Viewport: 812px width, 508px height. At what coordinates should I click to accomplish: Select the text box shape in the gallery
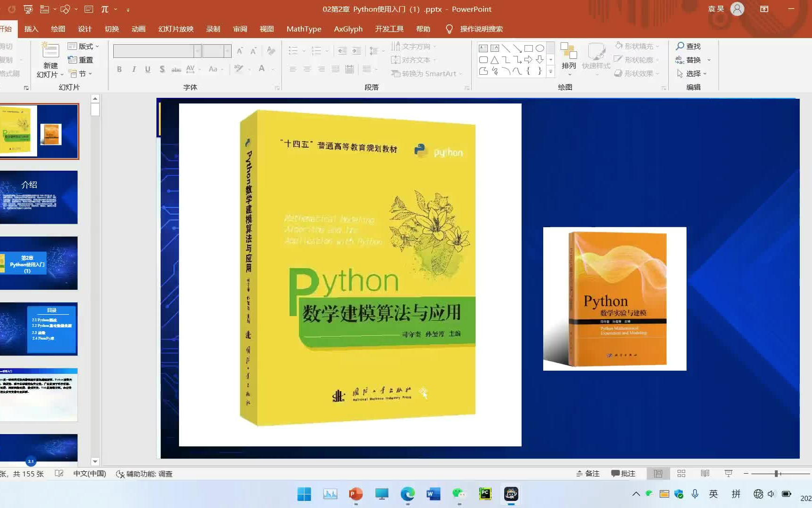(x=483, y=48)
